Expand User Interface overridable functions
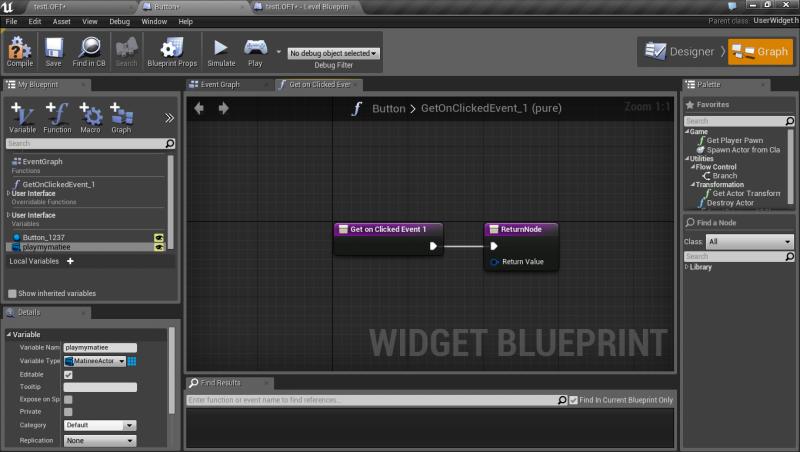The width and height of the screenshot is (800, 452). point(8,193)
